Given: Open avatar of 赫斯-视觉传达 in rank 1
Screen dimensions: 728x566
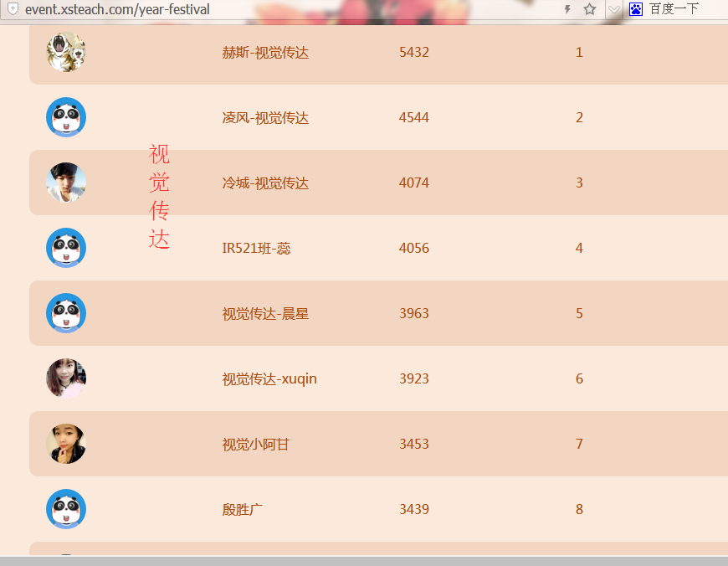Looking at the screenshot, I should 65,52.
